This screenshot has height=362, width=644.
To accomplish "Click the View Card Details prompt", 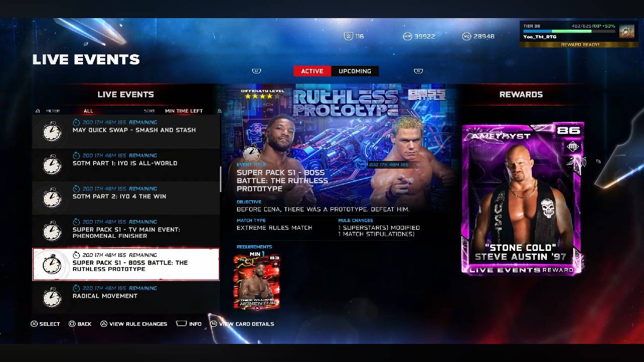I will pos(242,324).
